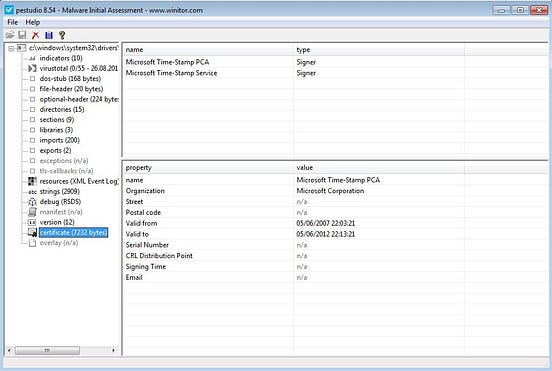The width and height of the screenshot is (552, 371).
Task: Open the Help menu
Action: [32, 22]
